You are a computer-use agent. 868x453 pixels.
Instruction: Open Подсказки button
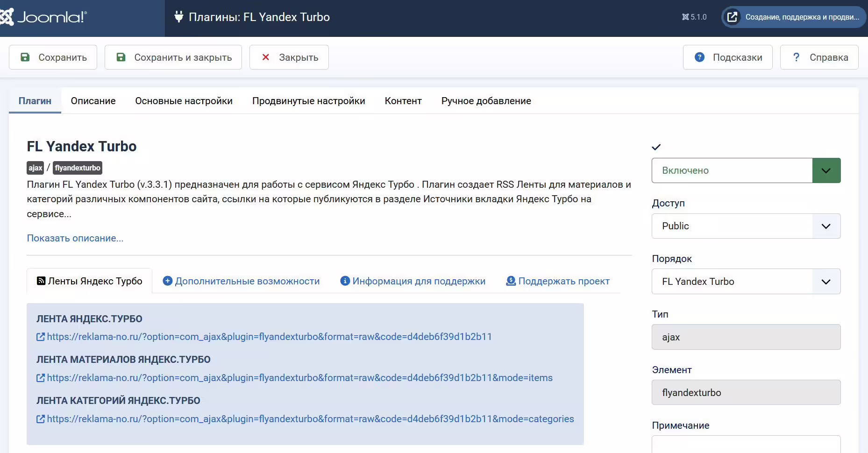(x=728, y=57)
